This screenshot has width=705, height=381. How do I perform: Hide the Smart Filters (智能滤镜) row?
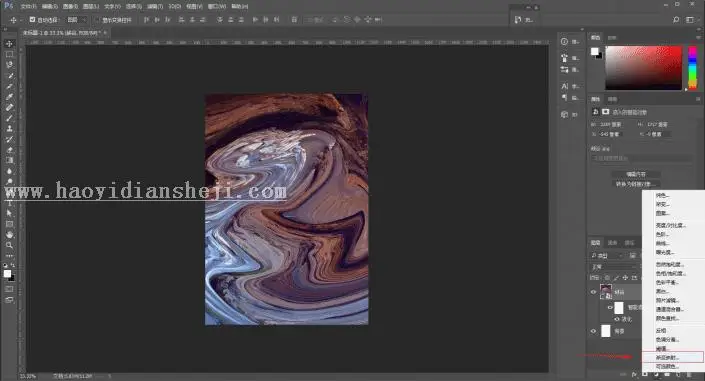610,308
